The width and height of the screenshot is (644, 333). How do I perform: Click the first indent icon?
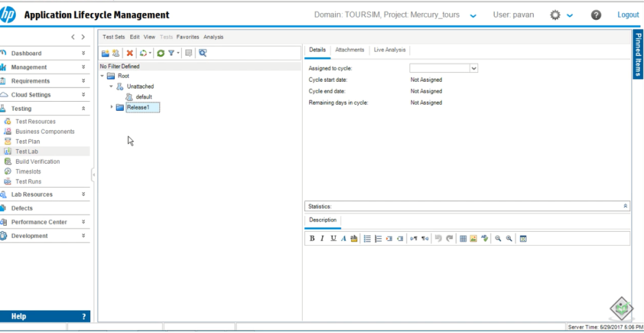tap(389, 239)
